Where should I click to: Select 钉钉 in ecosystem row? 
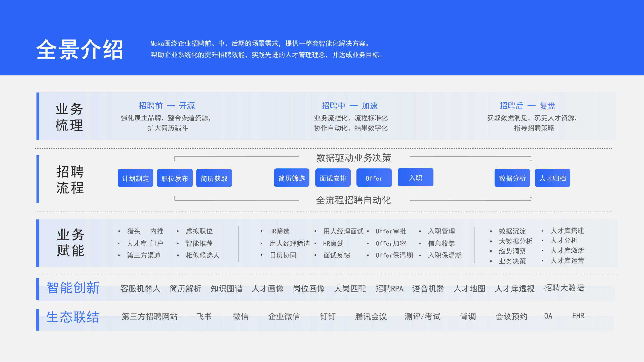328,316
